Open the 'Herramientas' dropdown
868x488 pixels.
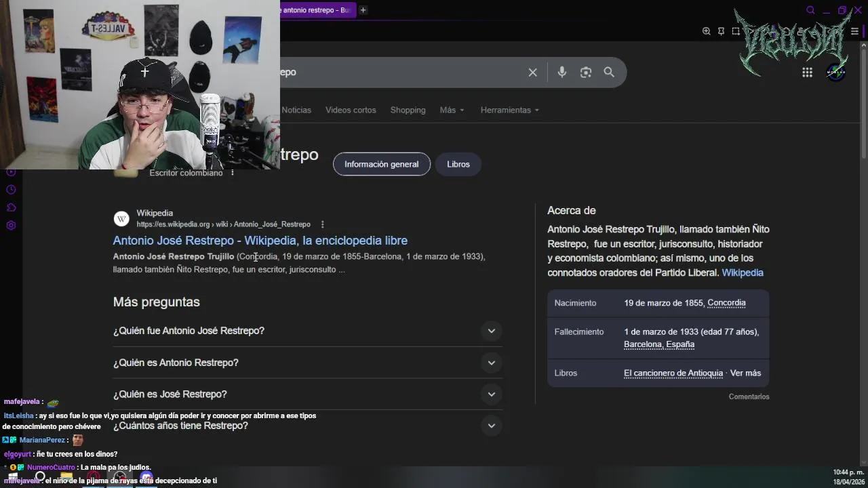509,110
